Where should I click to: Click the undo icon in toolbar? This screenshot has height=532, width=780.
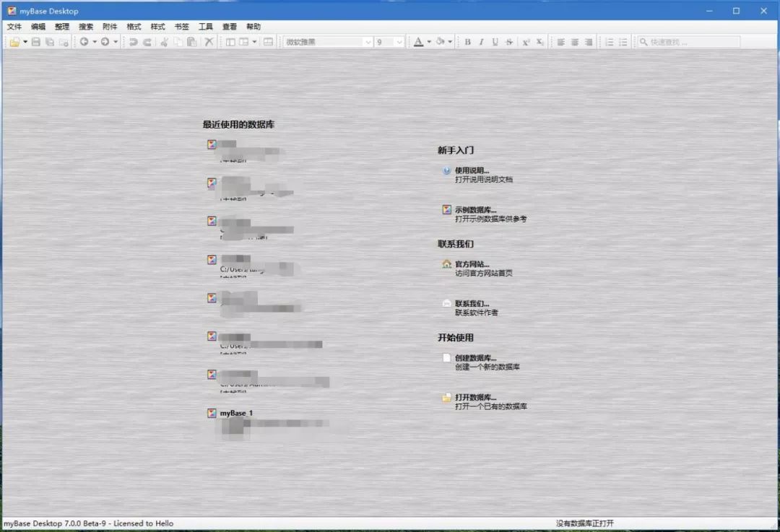click(x=134, y=43)
